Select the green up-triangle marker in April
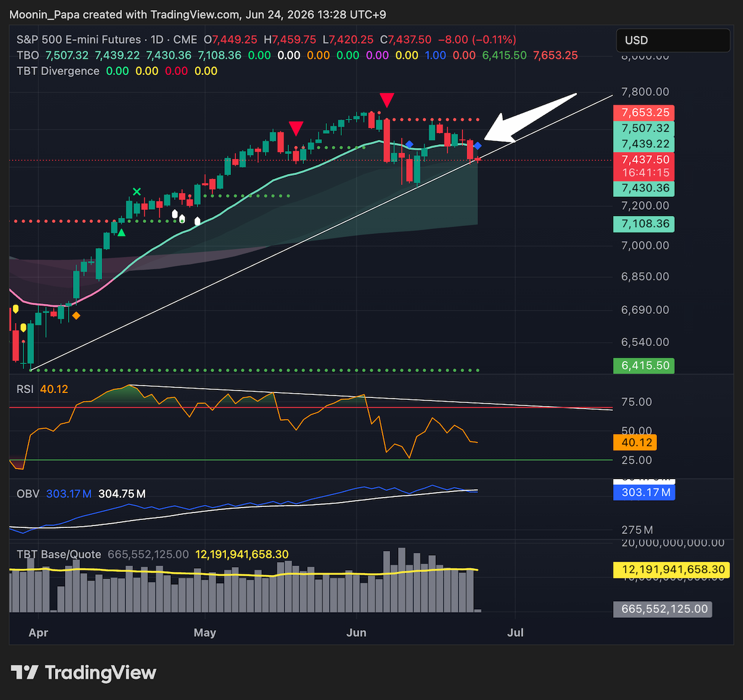This screenshot has height=700, width=743. tap(121, 233)
